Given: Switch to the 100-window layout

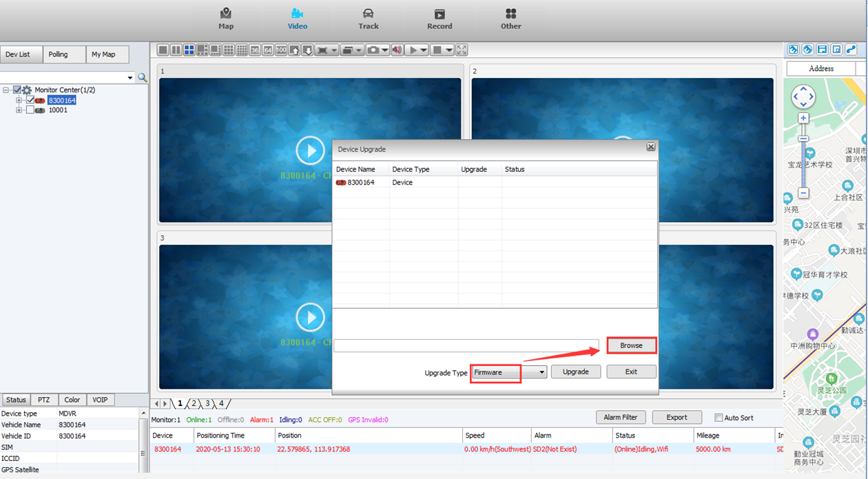Looking at the screenshot, I should 281,50.
